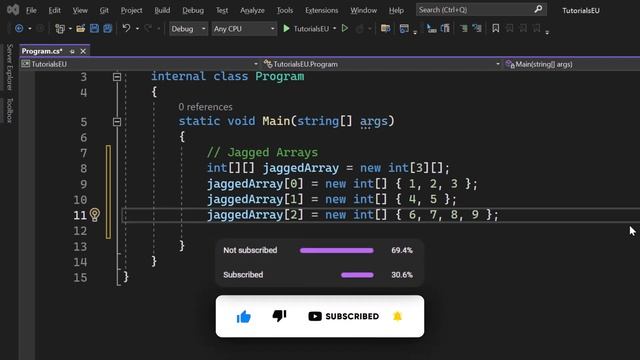This screenshot has width=640, height=360.
Task: Click the 0 references CodeLens link
Action: click(x=205, y=107)
